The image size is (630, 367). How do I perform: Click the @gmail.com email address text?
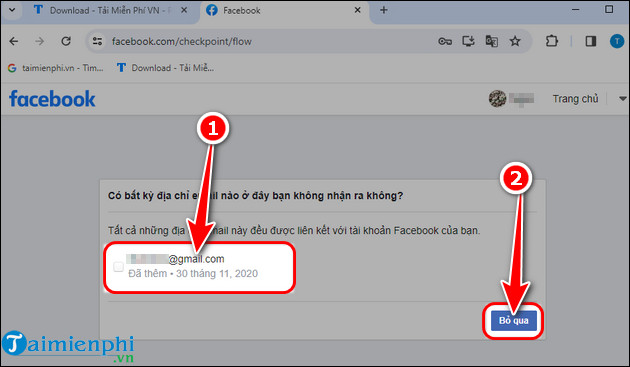176,259
